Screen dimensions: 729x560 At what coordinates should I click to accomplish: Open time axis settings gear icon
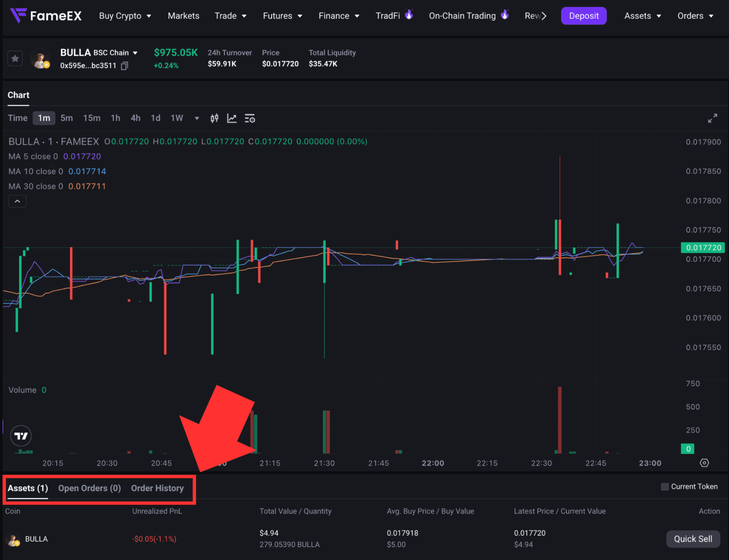pos(704,463)
